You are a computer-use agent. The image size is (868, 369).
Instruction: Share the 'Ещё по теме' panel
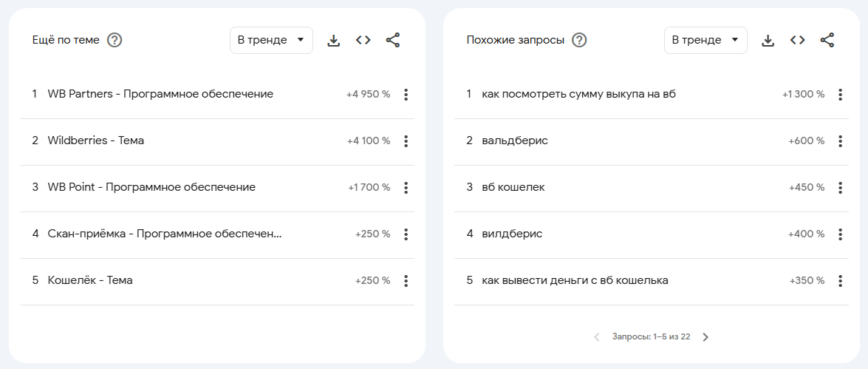pos(392,41)
